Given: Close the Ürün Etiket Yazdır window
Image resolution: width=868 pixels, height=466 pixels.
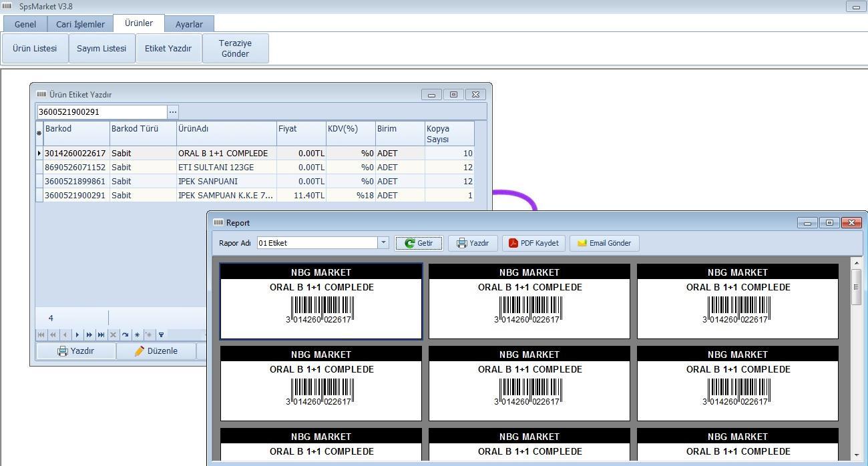Looking at the screenshot, I should pos(475,95).
